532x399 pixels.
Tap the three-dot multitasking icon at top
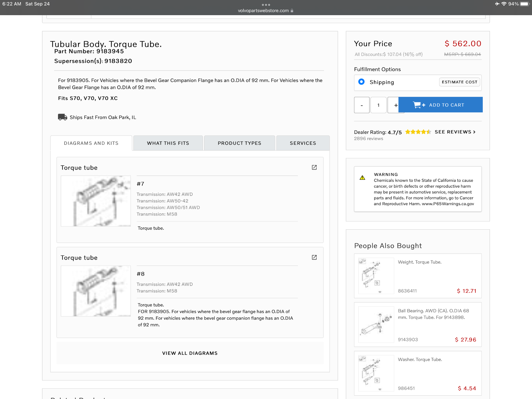point(266,5)
